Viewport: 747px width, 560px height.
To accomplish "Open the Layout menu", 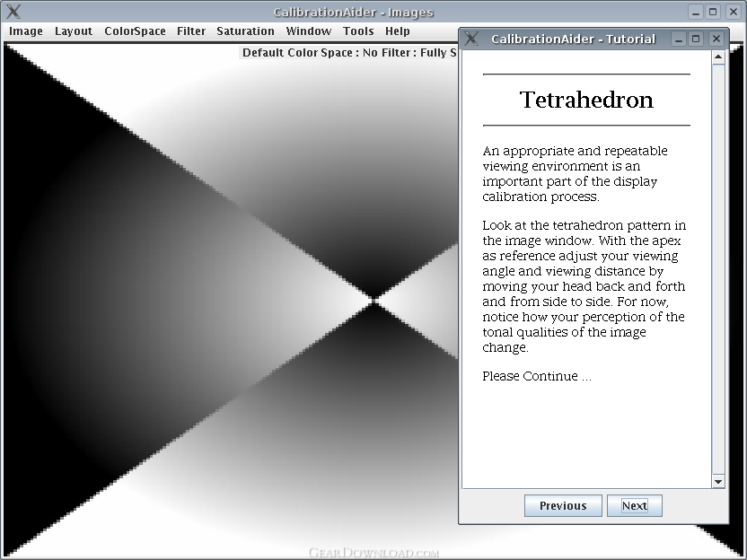I will 74,31.
